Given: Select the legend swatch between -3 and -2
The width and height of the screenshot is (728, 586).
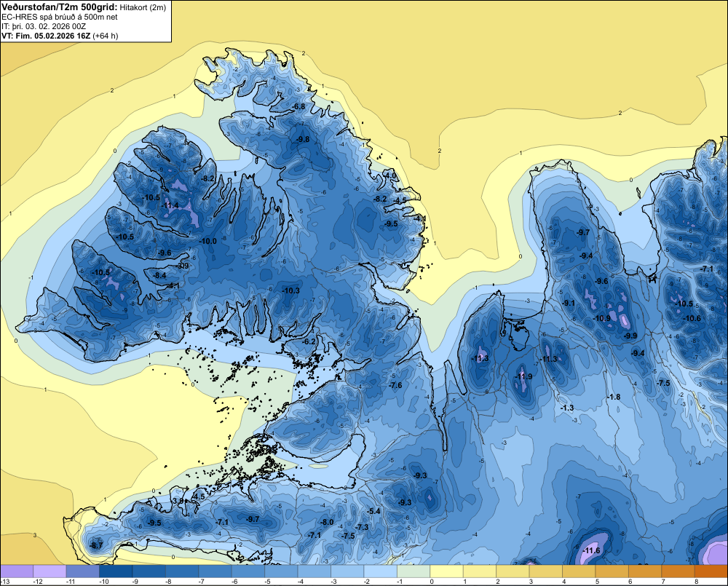Looking at the screenshot, I should coord(348,571).
